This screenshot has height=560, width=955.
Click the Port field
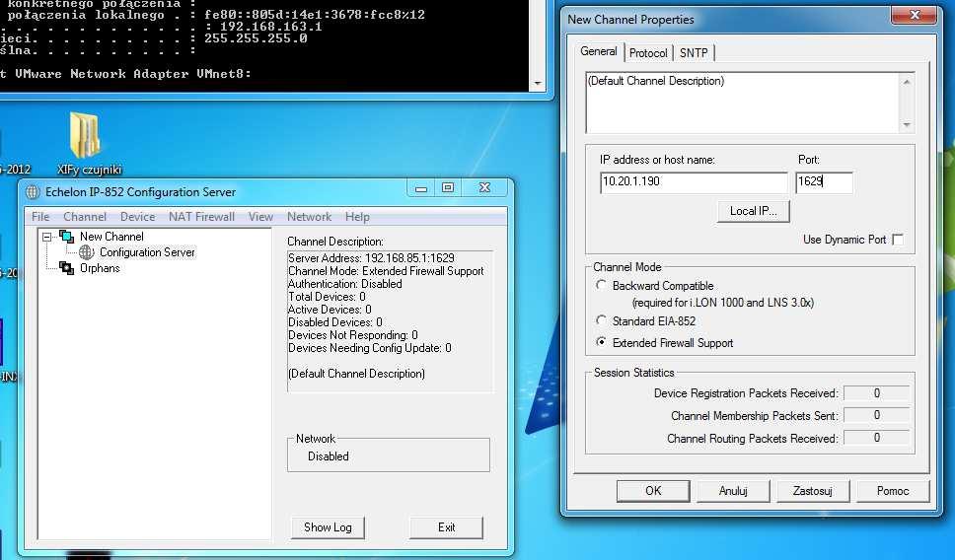click(824, 182)
